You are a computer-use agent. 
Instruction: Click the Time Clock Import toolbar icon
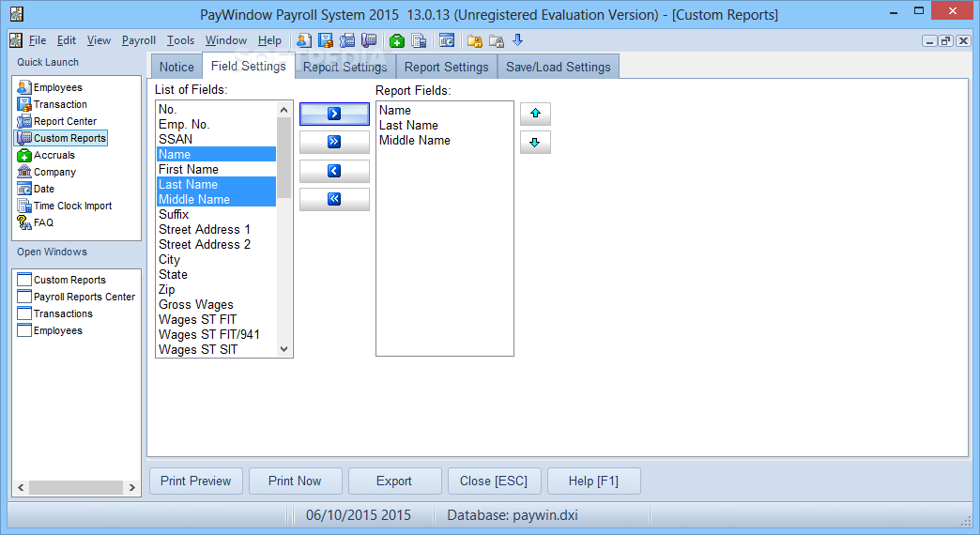pos(419,40)
